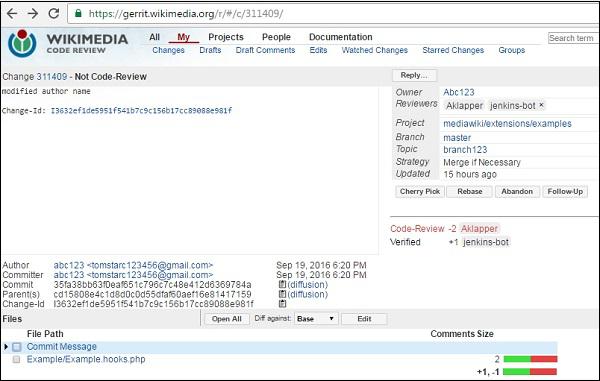This screenshot has height=381, width=600.
Task: Click the browser back arrow
Action: click(12, 14)
